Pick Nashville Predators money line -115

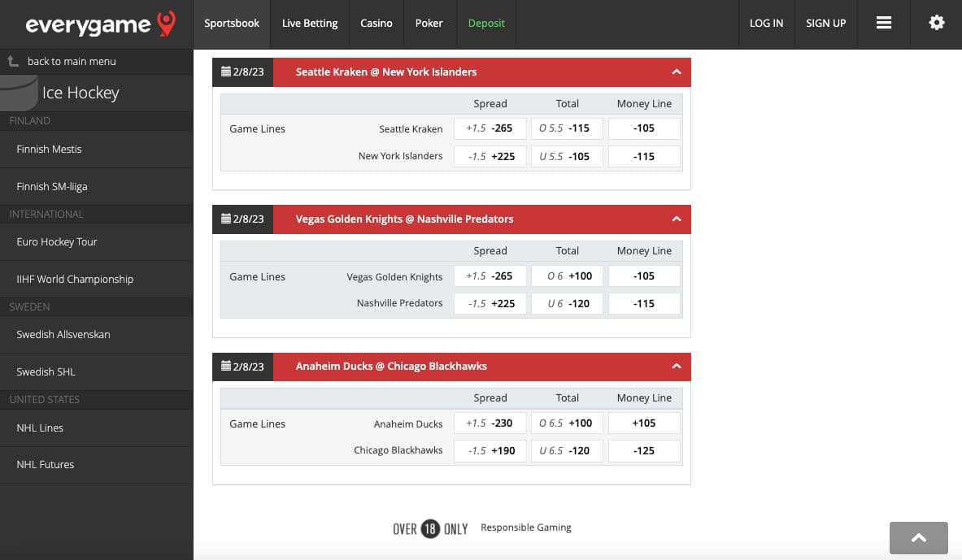[644, 304]
